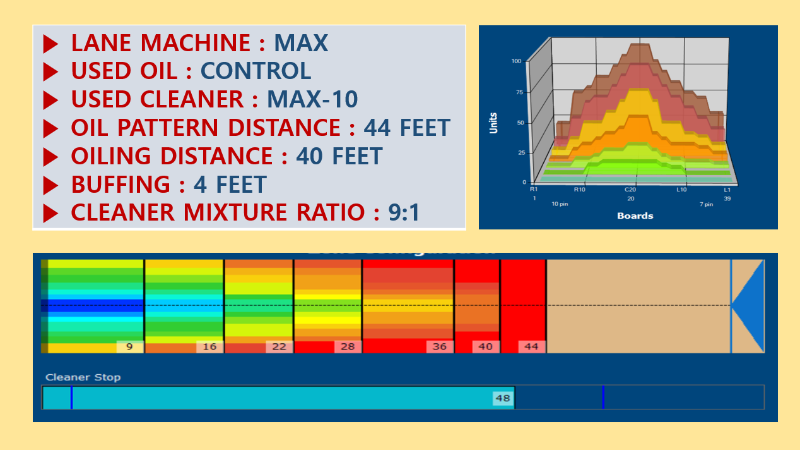This screenshot has height=450, width=800.
Task: Select the 36 feet distance marker
Action: [438, 346]
